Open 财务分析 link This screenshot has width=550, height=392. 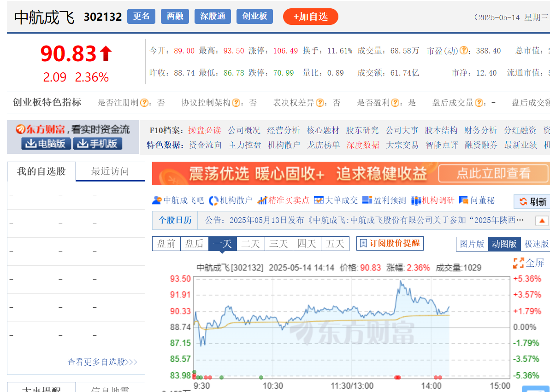pos(480,130)
